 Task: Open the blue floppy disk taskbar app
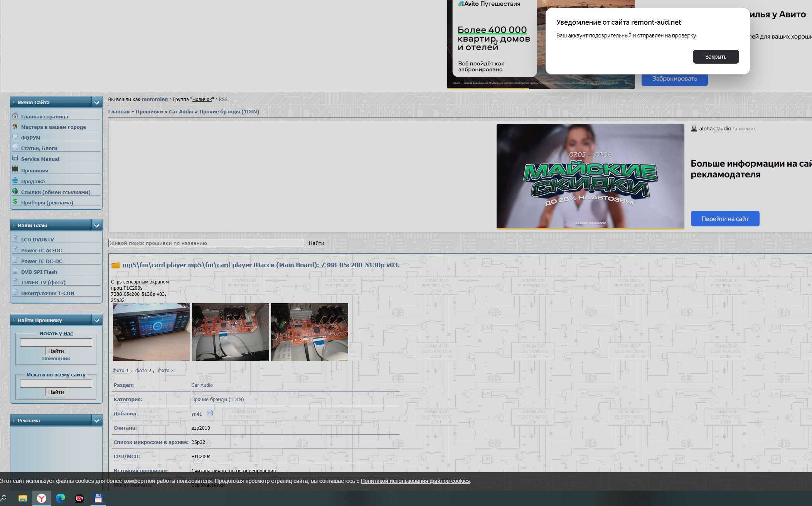pos(98,498)
